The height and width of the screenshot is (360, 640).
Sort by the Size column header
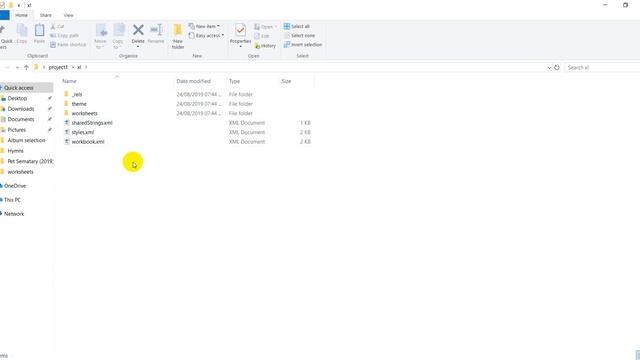[x=296, y=81]
